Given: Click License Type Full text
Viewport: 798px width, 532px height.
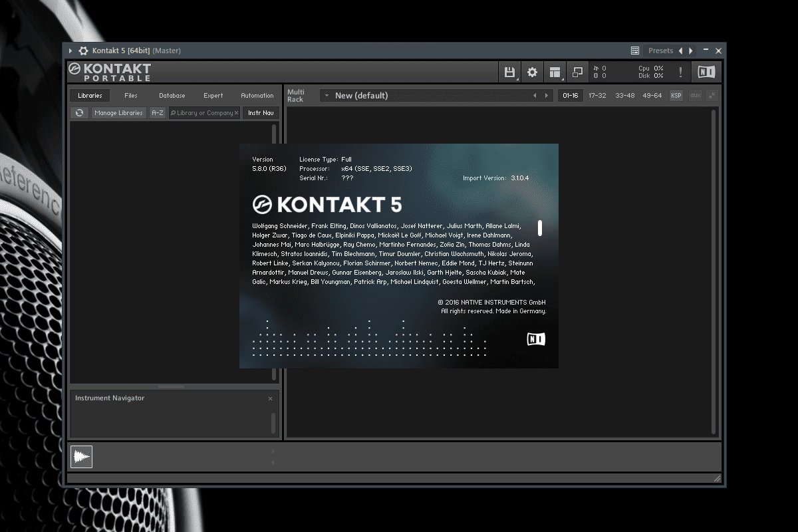Looking at the screenshot, I should (x=325, y=160).
